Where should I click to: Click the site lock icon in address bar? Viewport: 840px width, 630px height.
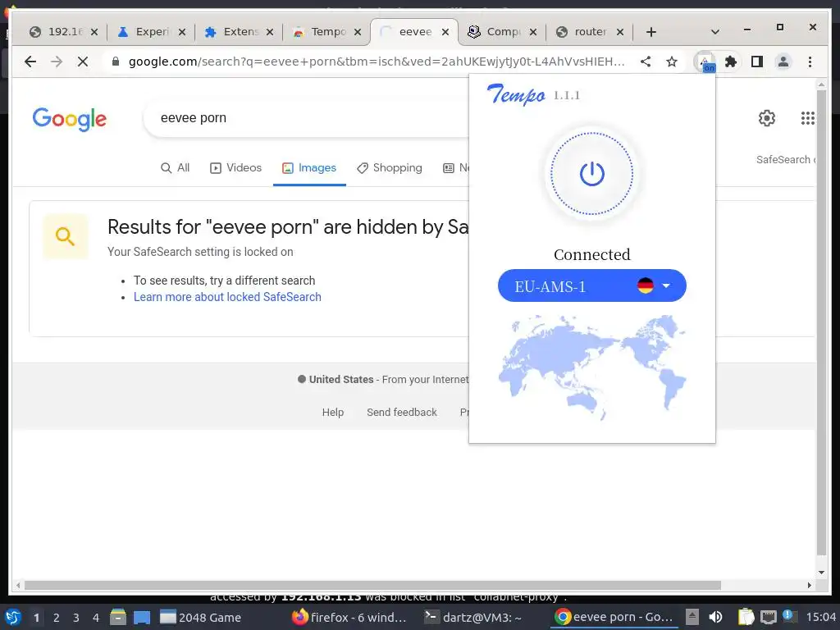click(115, 62)
